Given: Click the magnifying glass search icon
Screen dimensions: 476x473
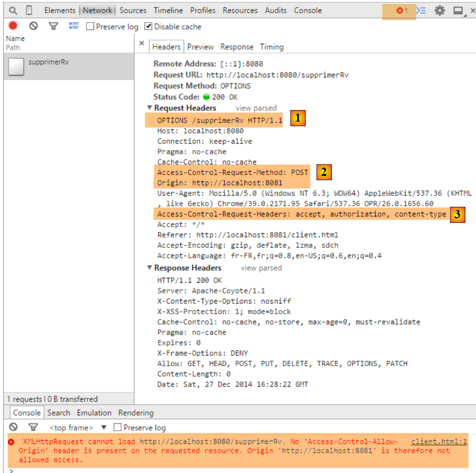Looking at the screenshot, I should [x=13, y=10].
